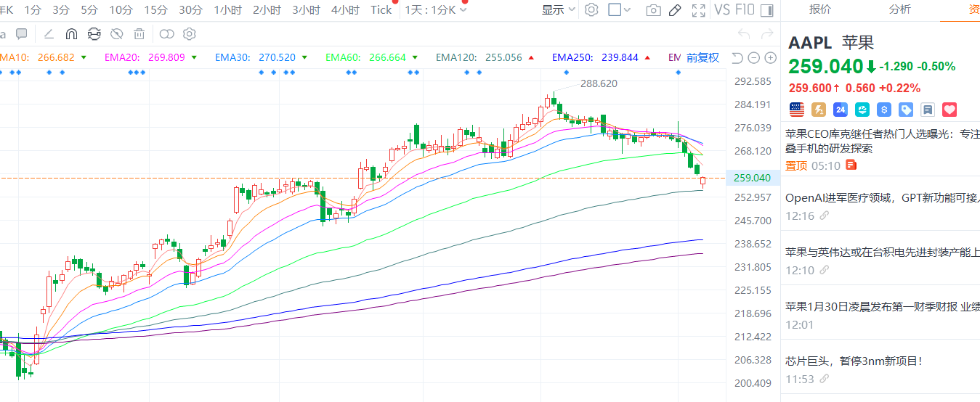Image resolution: width=980 pixels, height=402 pixels.
Task: Select the trend line drawing tool
Action: [48, 34]
